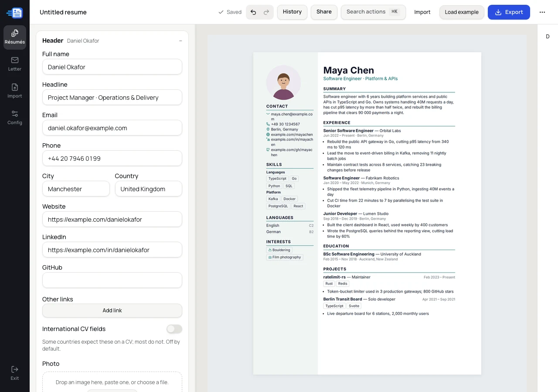
Task: Click the ratelimit-rs project title
Action: coord(334,277)
